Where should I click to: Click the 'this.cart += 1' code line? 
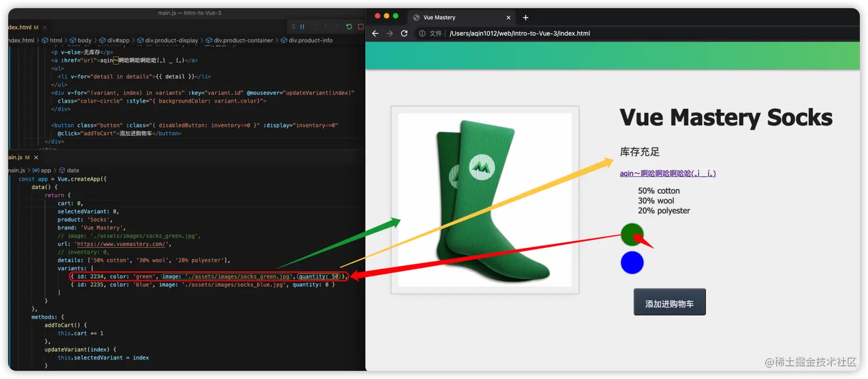(x=80, y=333)
